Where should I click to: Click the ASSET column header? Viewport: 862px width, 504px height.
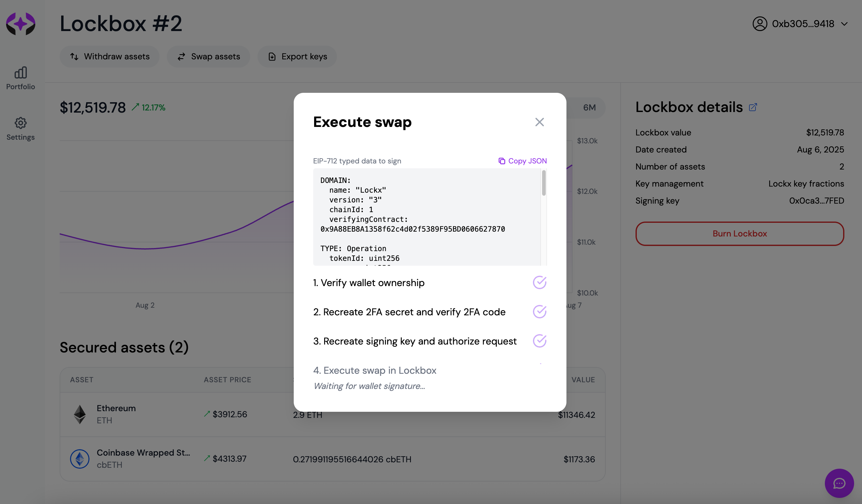(82, 380)
